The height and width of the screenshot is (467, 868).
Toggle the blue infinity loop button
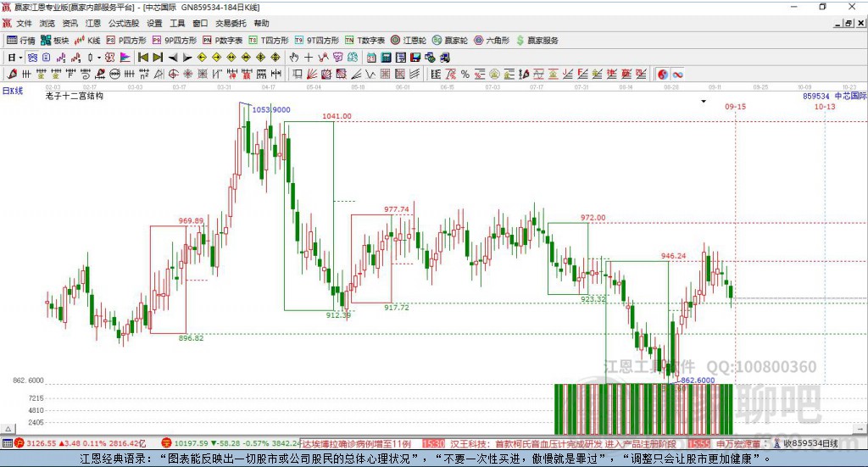point(677,74)
